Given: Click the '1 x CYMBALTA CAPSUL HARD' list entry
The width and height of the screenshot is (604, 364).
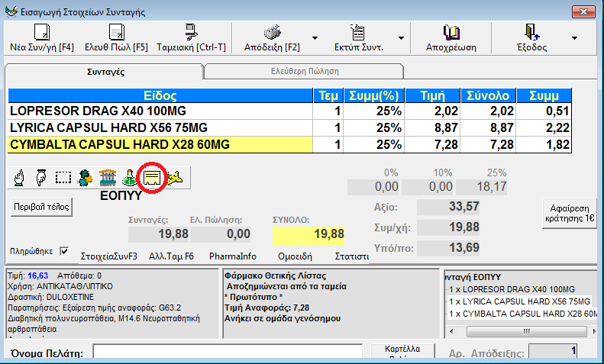Looking at the screenshot, I should pos(522,314).
